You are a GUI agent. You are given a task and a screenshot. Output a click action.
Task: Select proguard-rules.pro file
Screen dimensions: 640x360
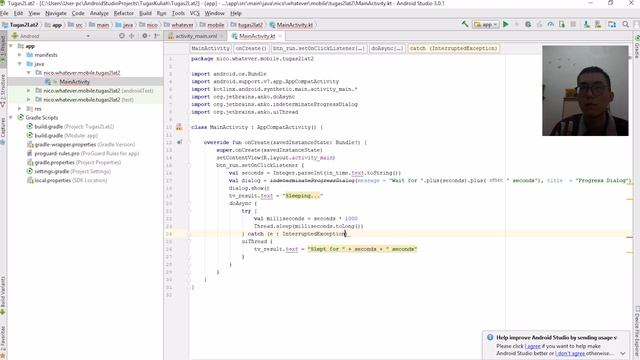82,153
